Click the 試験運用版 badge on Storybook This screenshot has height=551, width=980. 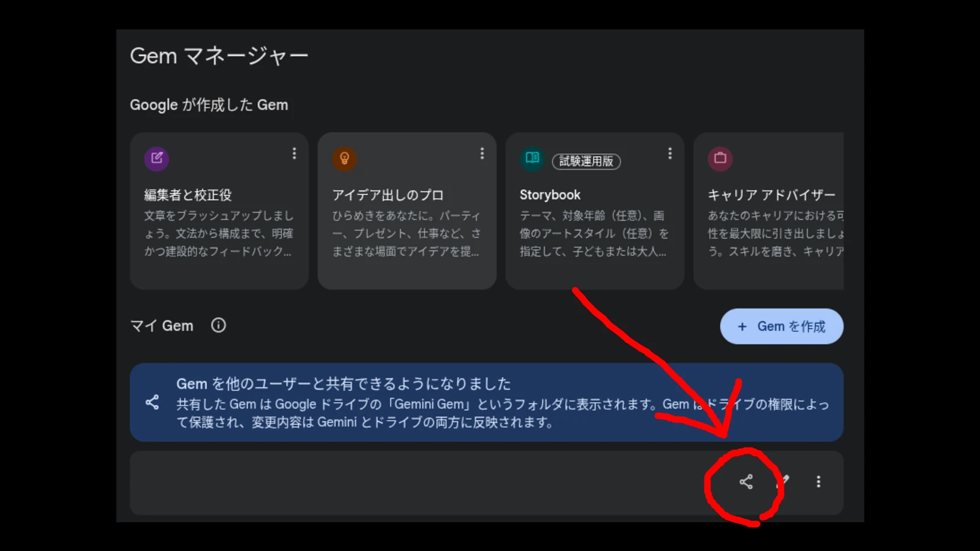tap(586, 161)
